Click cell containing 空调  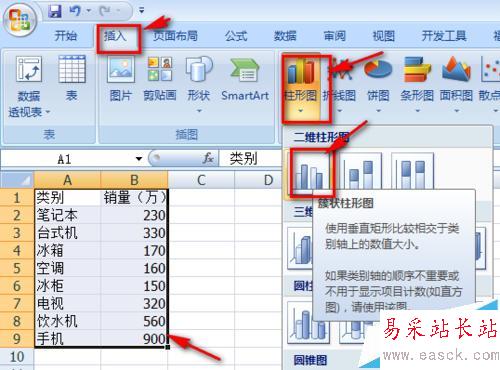(x=68, y=268)
